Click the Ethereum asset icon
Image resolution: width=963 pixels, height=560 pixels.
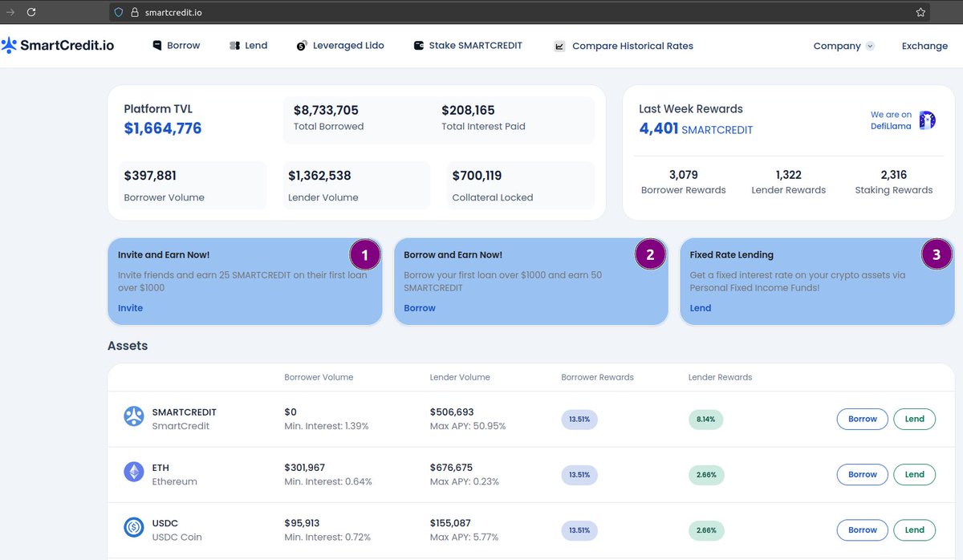[x=133, y=472]
